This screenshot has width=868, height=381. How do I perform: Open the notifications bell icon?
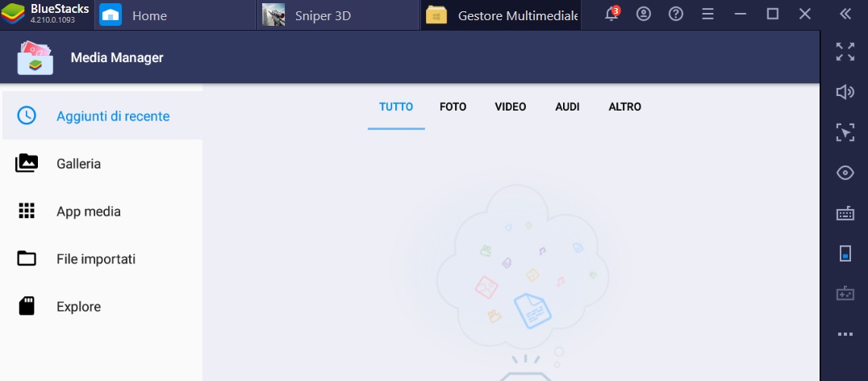611,15
